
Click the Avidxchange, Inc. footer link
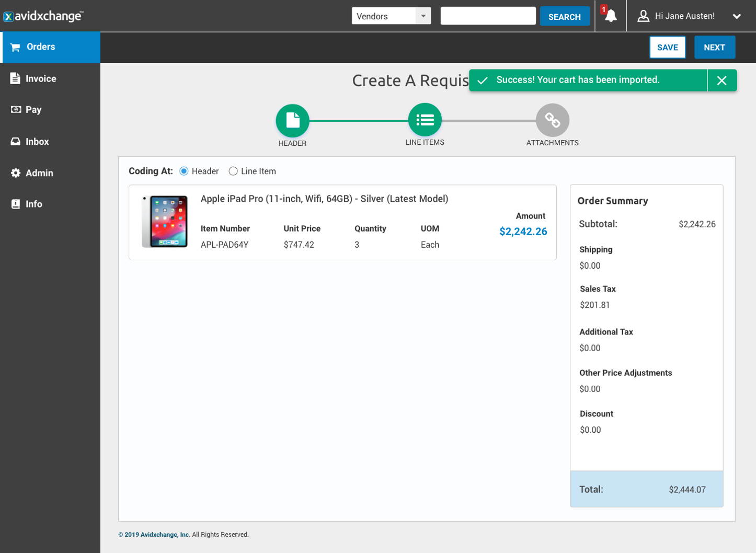tap(157, 535)
